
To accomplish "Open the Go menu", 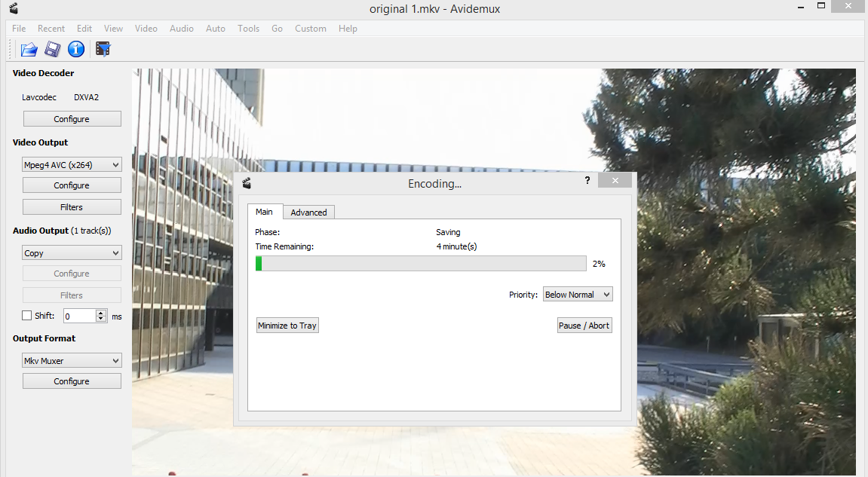I will coord(277,28).
